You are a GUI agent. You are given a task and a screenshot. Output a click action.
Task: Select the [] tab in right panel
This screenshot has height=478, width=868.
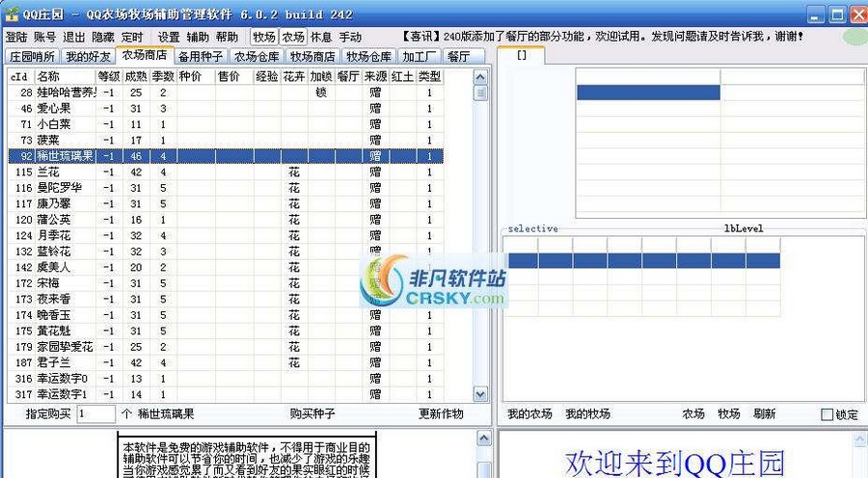pyautogui.click(x=522, y=55)
